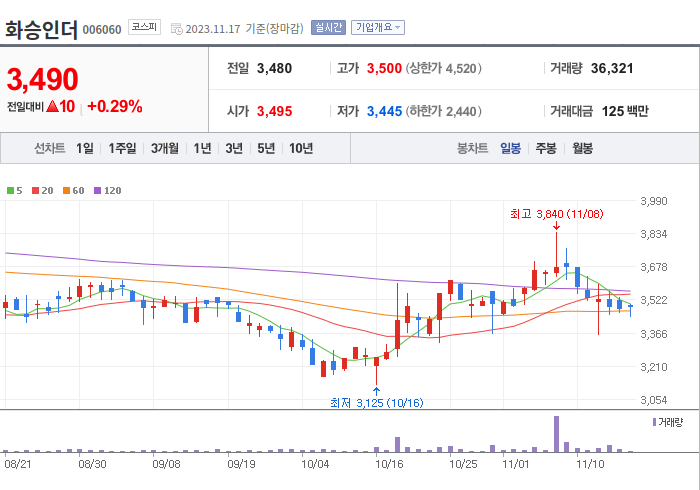Click the 3,054 price axis label

[654, 400]
